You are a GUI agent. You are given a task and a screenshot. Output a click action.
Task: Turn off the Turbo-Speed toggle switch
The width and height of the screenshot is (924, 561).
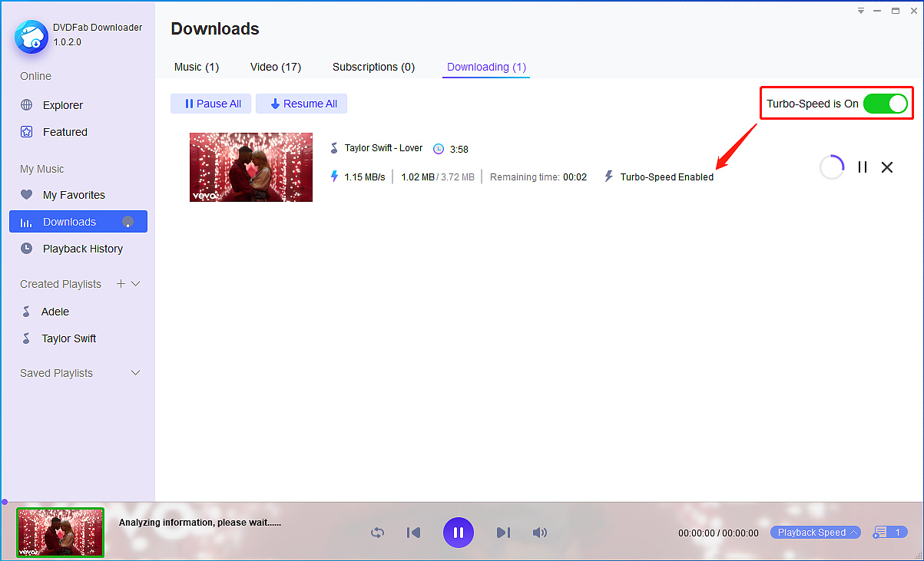coord(886,104)
